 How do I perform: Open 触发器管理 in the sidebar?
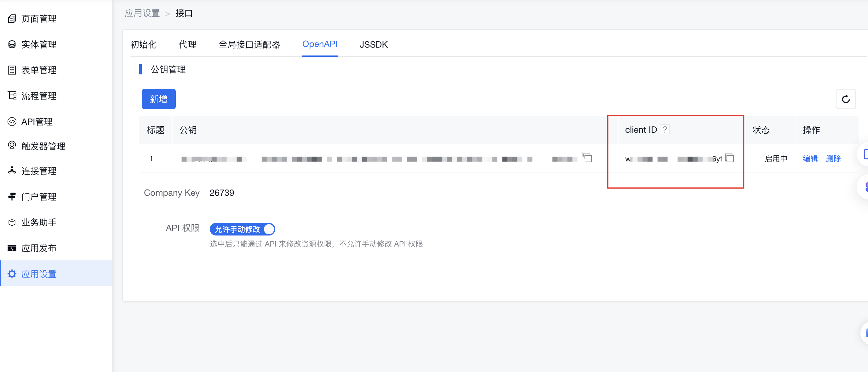pyautogui.click(x=43, y=146)
